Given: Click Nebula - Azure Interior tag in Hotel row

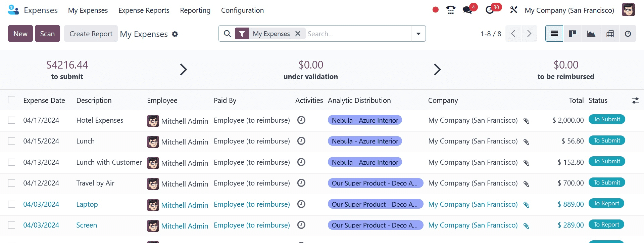Looking at the screenshot, I should 365,120.
